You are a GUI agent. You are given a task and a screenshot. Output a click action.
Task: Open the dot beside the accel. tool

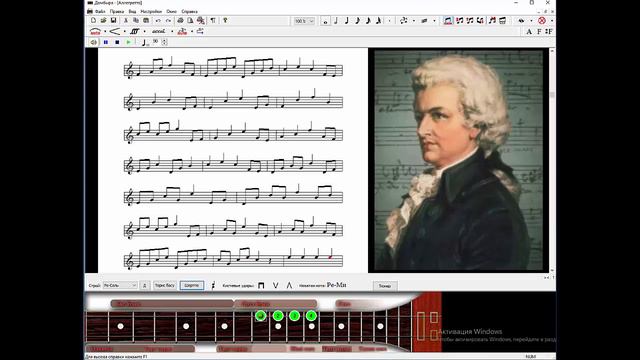pos(172,31)
